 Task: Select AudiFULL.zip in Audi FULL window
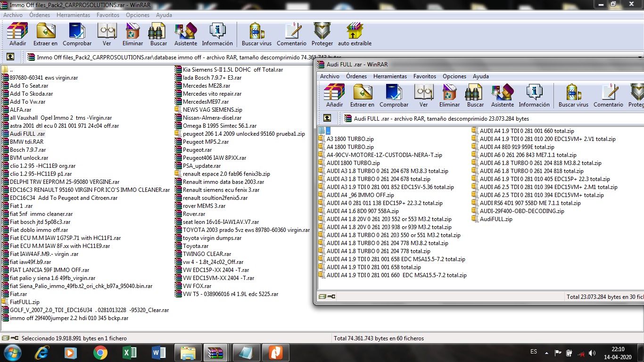pyautogui.click(x=492, y=219)
